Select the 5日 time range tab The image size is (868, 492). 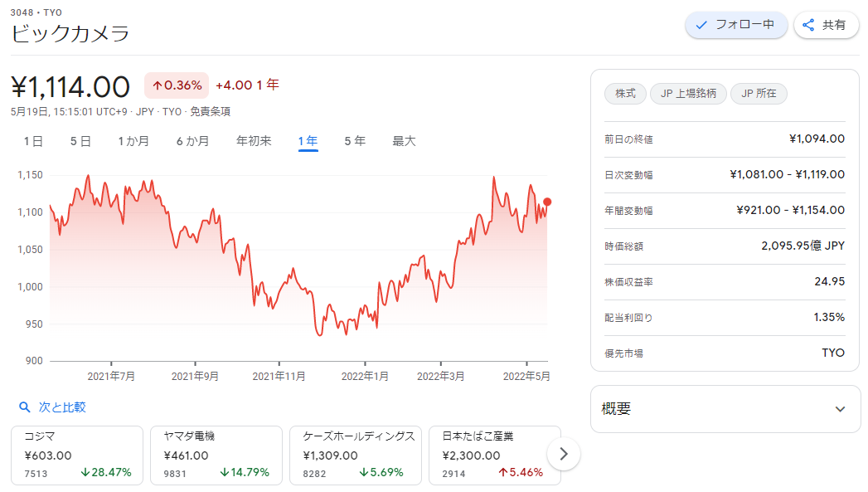coord(80,141)
